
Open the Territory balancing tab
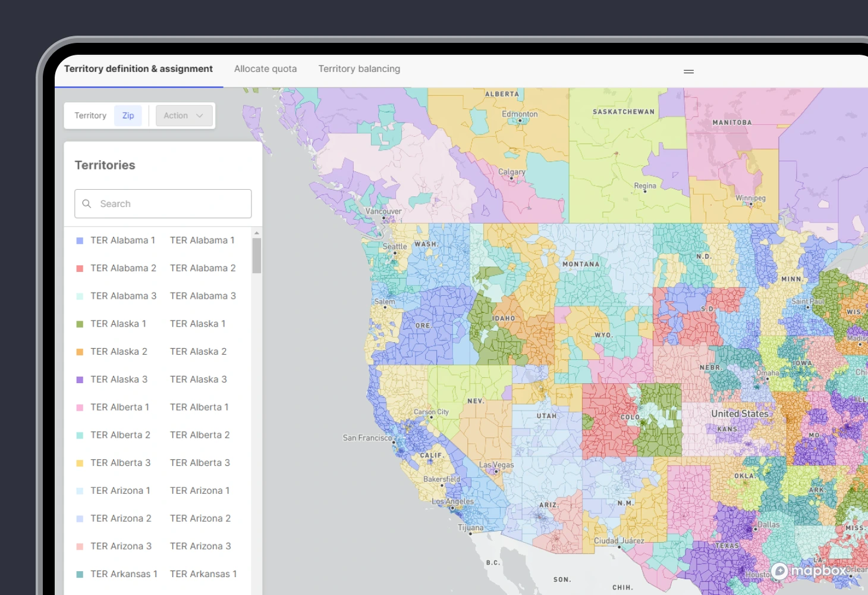coord(359,68)
